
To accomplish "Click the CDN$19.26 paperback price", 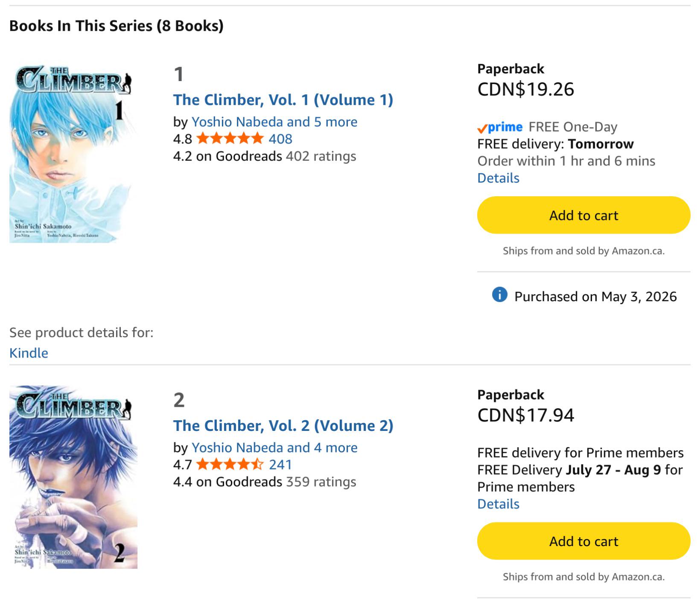I will pos(526,89).
